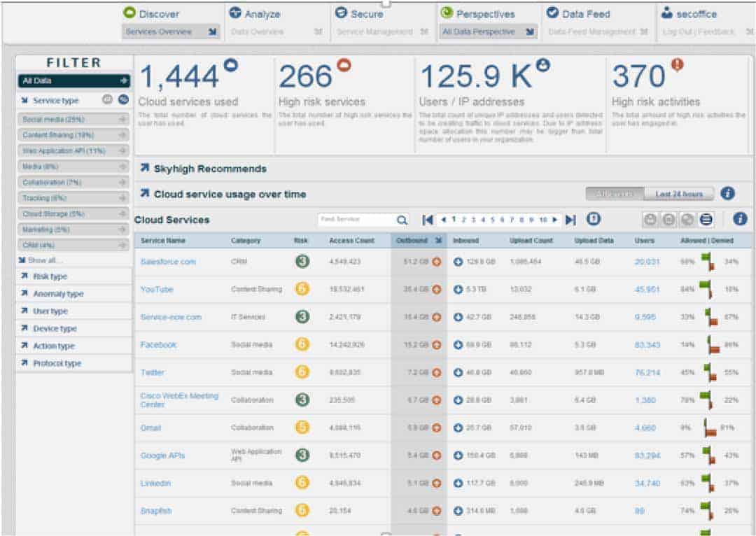
Task: Sort by Upload Data column header
Action: (x=594, y=241)
